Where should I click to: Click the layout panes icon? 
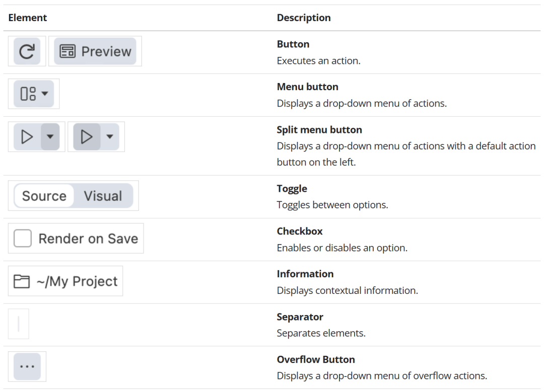tap(28, 94)
